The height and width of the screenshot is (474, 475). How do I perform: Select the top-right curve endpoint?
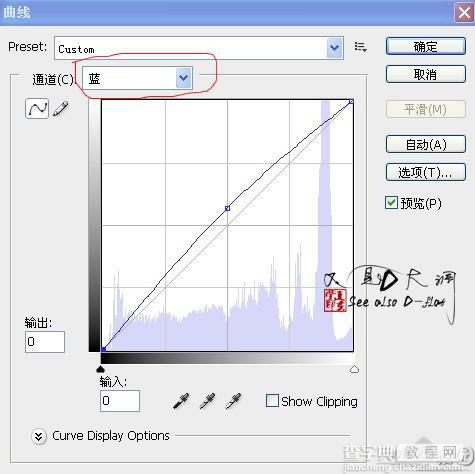point(351,101)
